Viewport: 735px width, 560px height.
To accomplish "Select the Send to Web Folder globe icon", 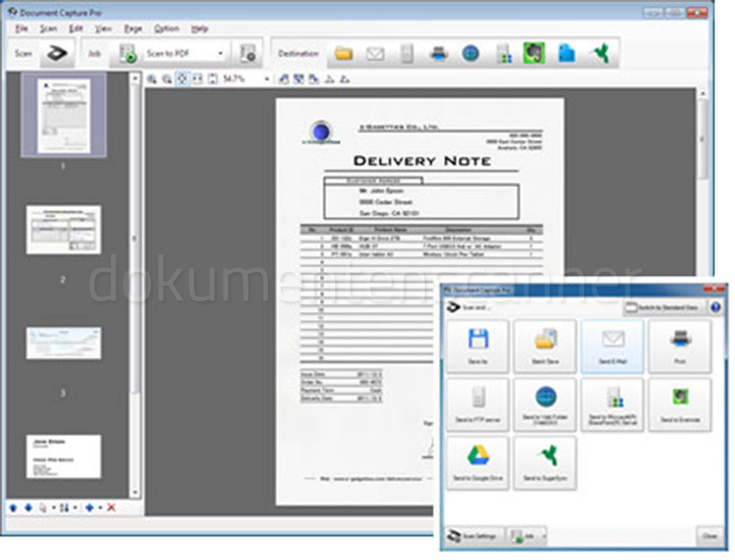I will click(x=545, y=404).
